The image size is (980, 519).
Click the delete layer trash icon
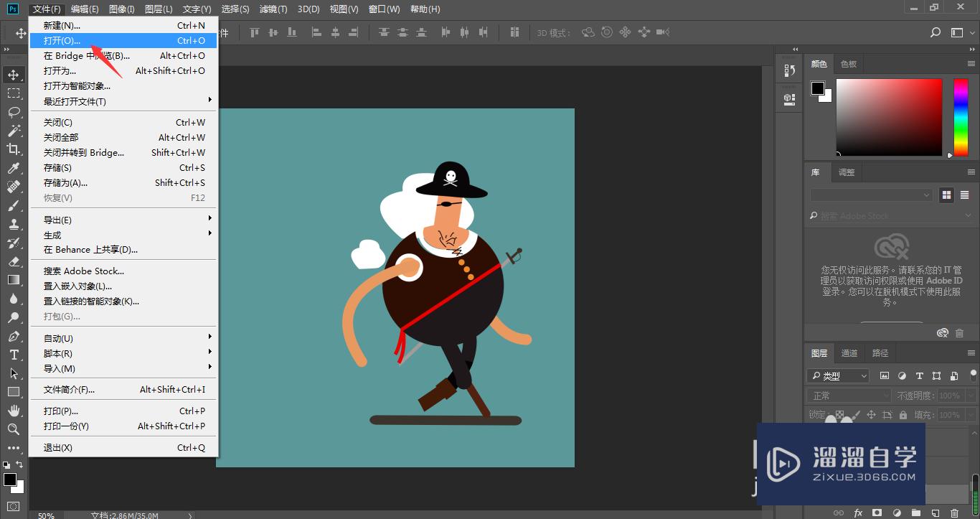pyautogui.click(x=953, y=513)
